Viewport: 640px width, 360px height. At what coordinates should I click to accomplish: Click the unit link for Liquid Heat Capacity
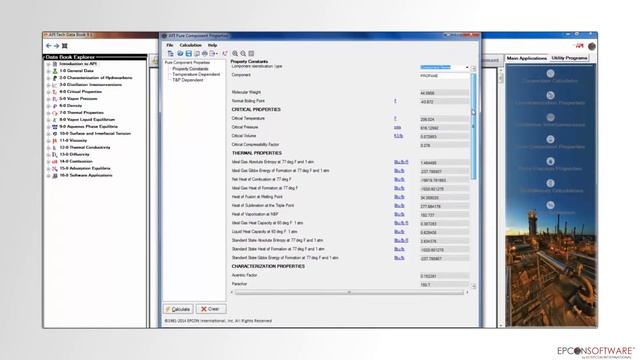coord(399,232)
